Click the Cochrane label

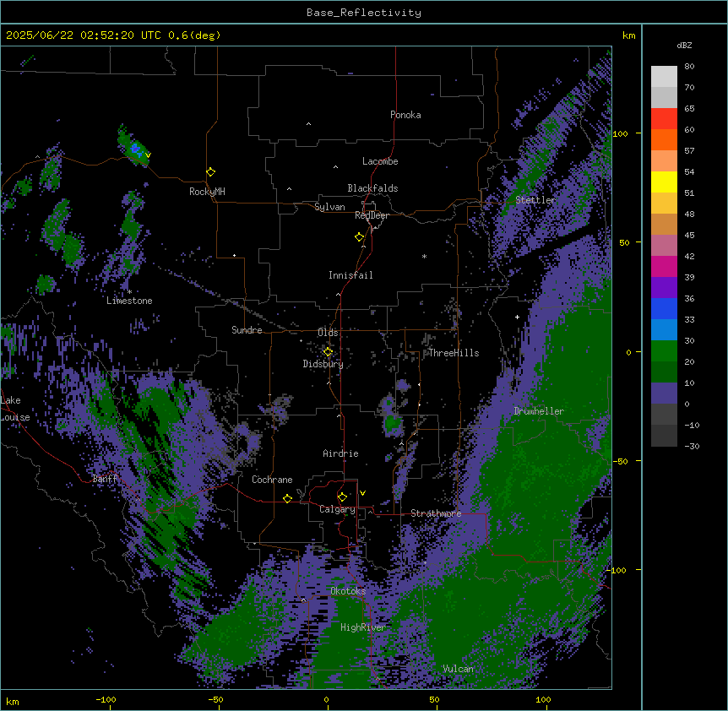tap(272, 480)
